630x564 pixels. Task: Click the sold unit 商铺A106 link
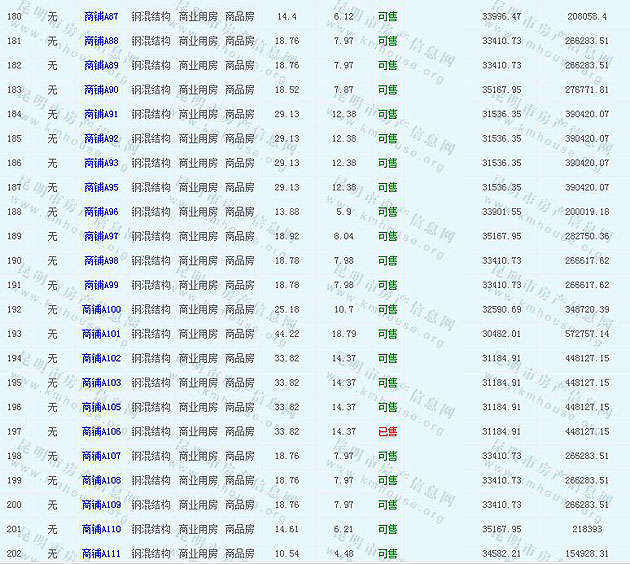(x=101, y=431)
